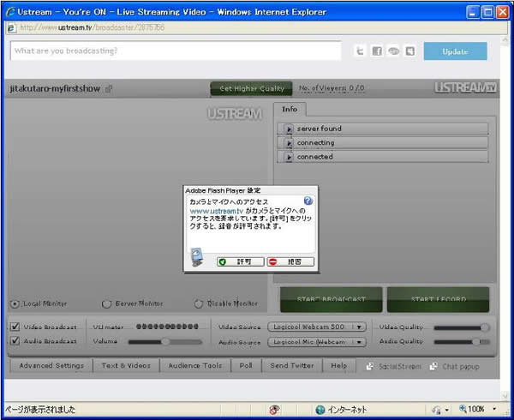Click the Update button

click(x=456, y=51)
